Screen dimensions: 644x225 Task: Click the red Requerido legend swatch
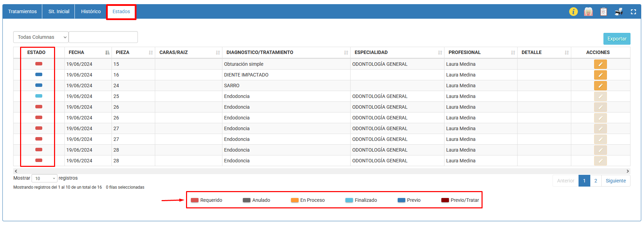coord(195,200)
